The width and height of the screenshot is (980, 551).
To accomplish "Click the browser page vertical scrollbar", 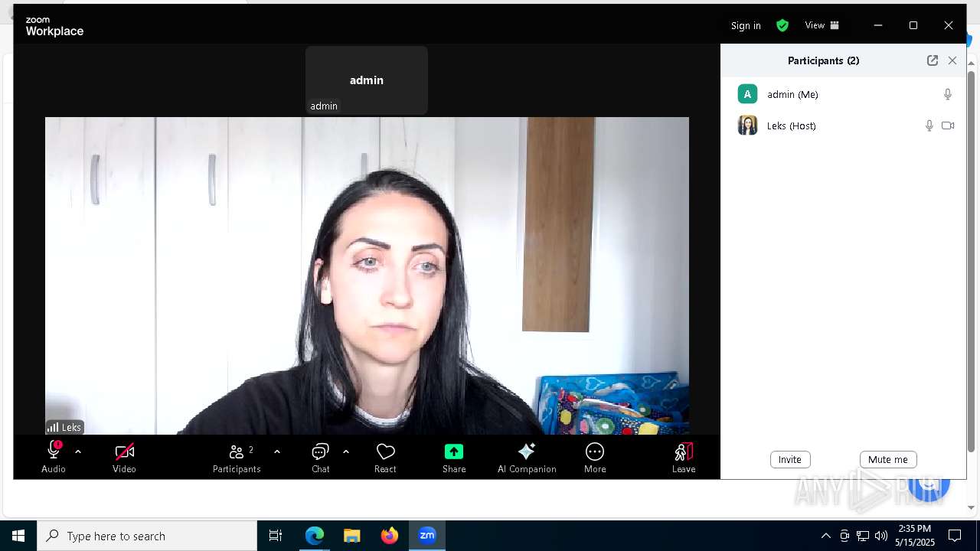I will [972, 260].
